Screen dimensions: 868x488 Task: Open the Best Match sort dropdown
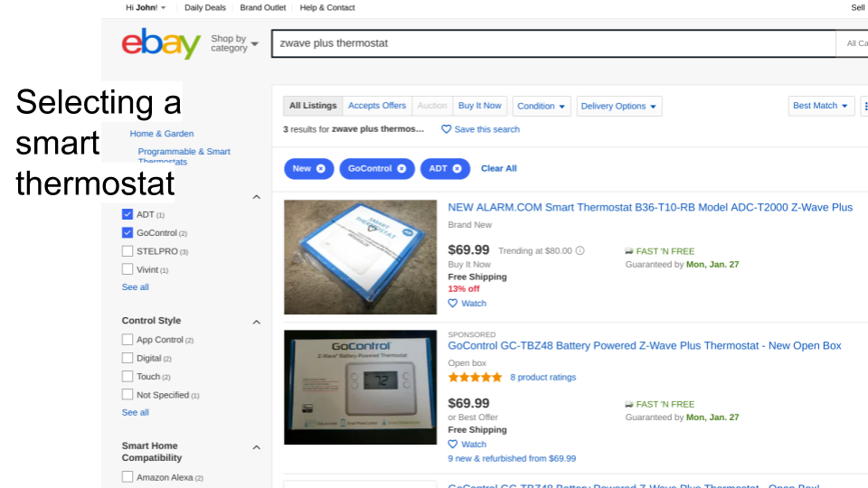tap(821, 106)
